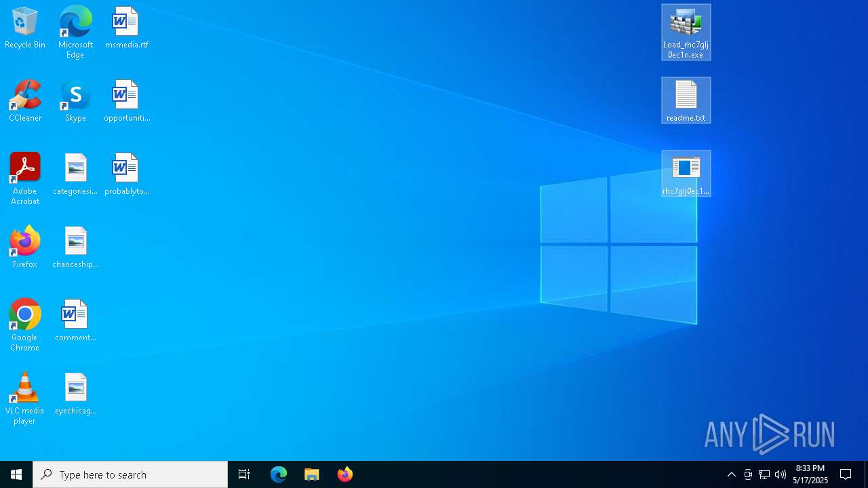Select the probablyto... Word document icon
The height and width of the screenshot is (488, 868).
pos(126,175)
